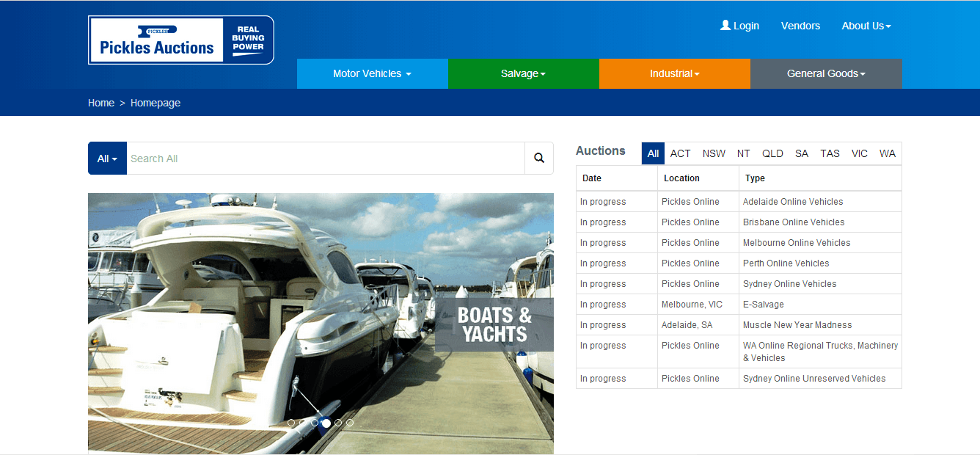View Muscle New Year Madness auction
Image resolution: width=980 pixels, height=455 pixels.
(797, 325)
